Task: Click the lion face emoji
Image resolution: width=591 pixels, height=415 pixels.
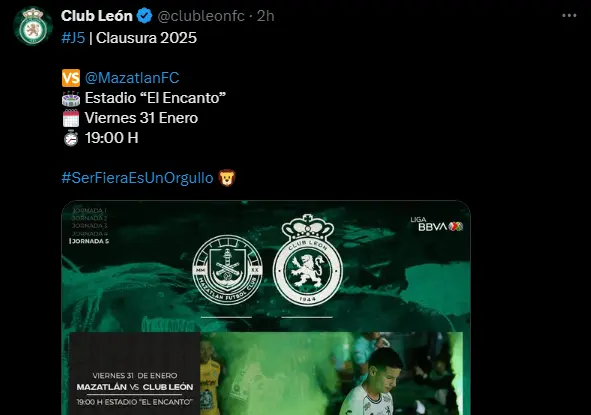Action: [x=227, y=178]
